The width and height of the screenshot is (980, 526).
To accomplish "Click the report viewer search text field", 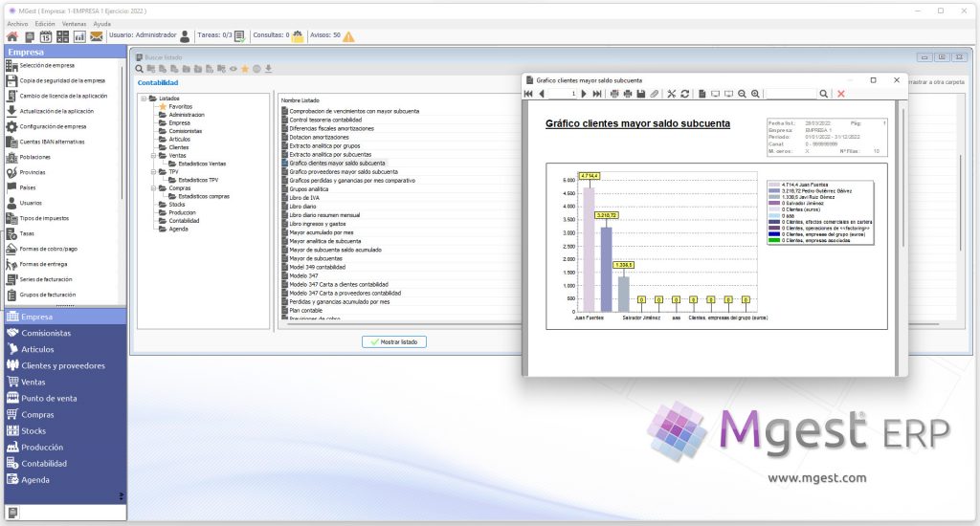I will tap(791, 94).
